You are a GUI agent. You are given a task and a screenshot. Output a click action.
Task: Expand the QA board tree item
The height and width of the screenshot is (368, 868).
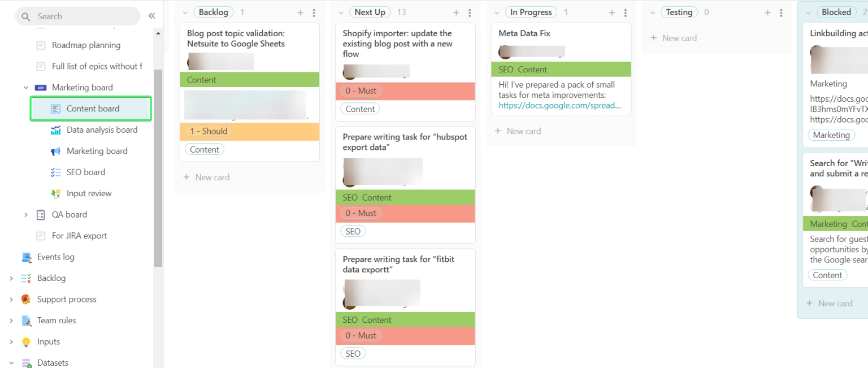tap(25, 214)
